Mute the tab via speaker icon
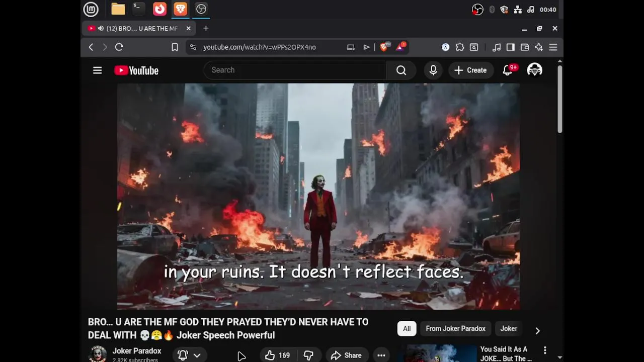 [101, 29]
